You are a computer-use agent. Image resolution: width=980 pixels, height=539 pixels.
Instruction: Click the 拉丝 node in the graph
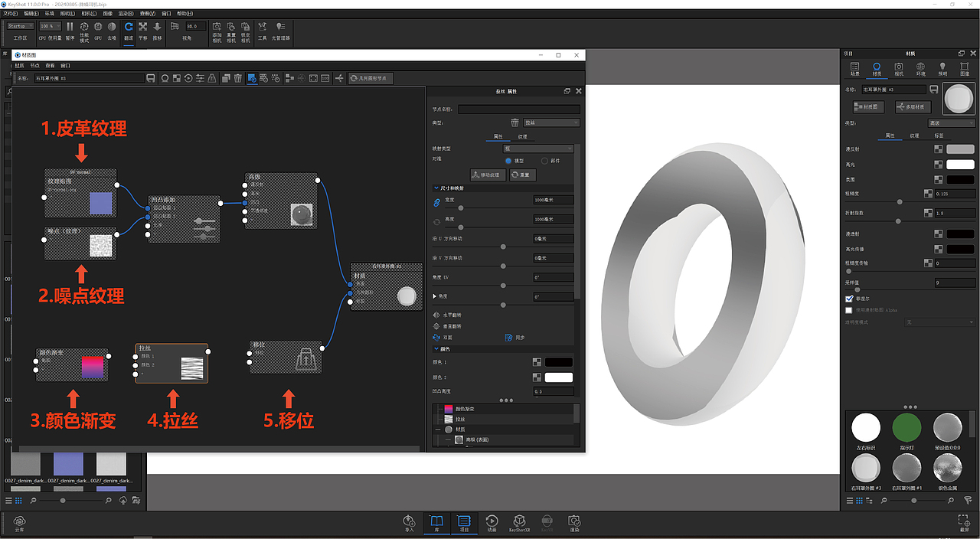[x=171, y=364]
